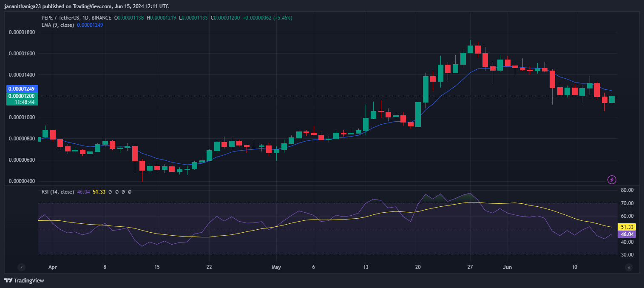Open the RSI (14, close) indicator legend
The image size is (644, 288).
(58, 192)
